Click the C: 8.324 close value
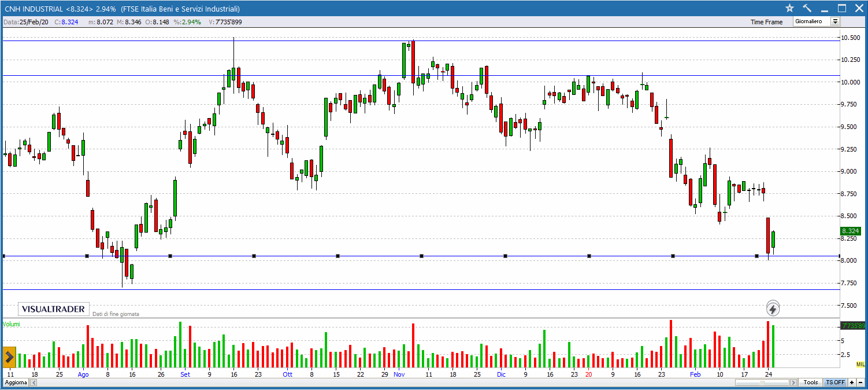This screenshot has height=390, width=868. pos(66,22)
